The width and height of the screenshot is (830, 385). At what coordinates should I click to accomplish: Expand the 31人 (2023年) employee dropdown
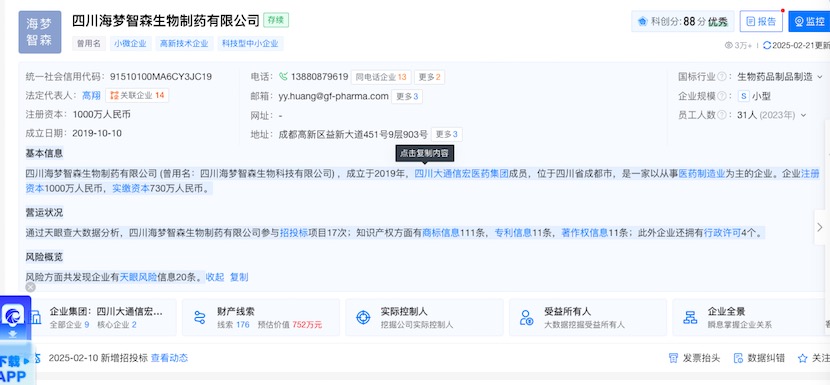tap(803, 115)
